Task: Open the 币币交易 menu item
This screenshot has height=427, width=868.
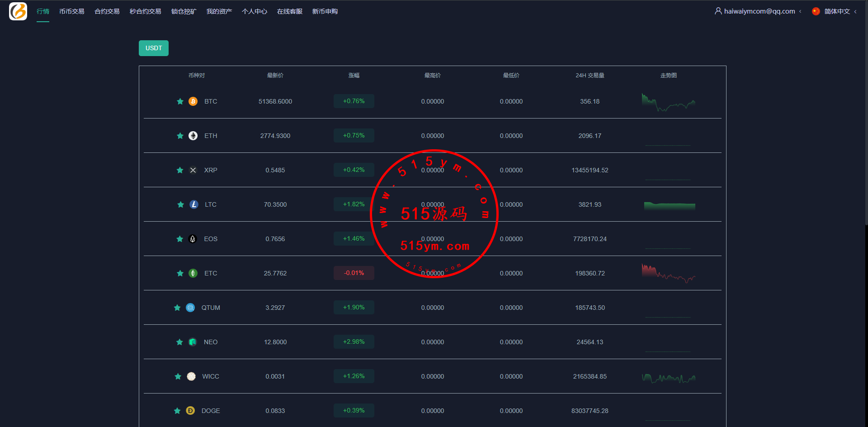Action: (71, 11)
